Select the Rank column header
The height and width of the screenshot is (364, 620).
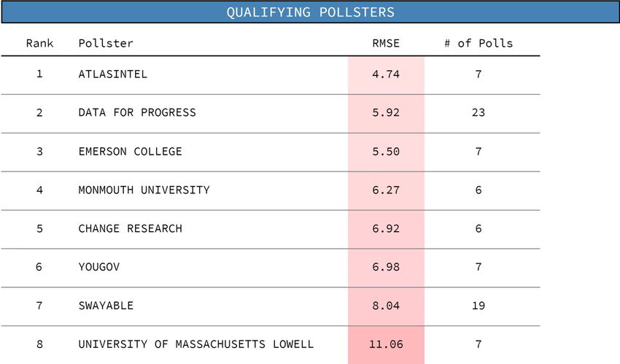coord(39,43)
